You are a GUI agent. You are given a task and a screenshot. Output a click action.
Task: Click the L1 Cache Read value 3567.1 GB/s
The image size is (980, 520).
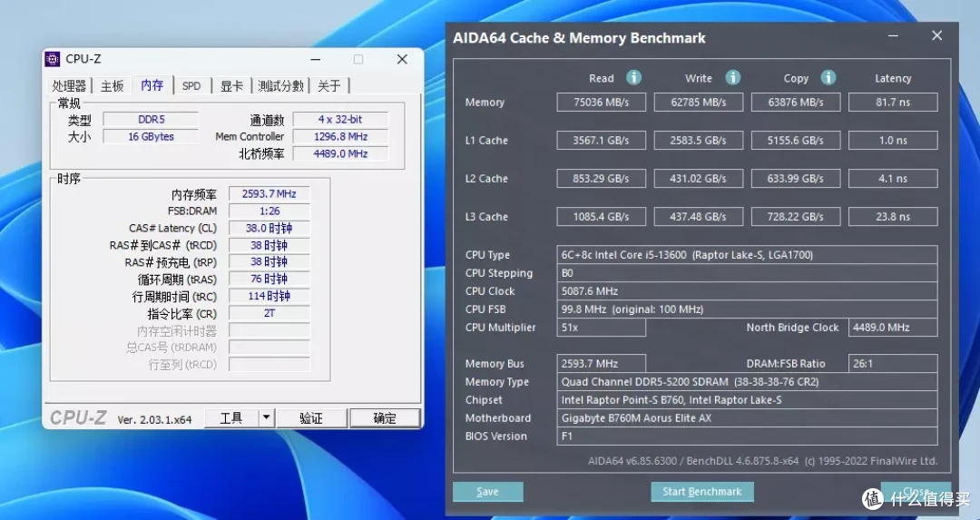602,140
